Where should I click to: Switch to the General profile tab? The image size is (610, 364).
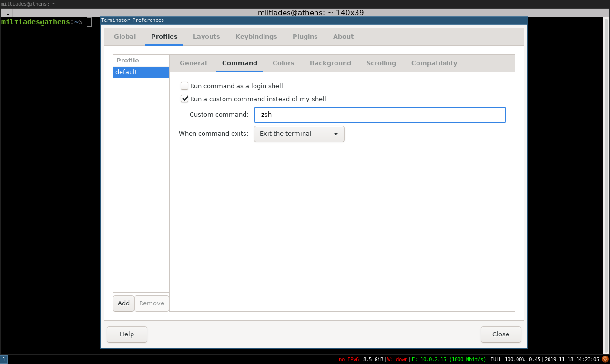[193, 63]
